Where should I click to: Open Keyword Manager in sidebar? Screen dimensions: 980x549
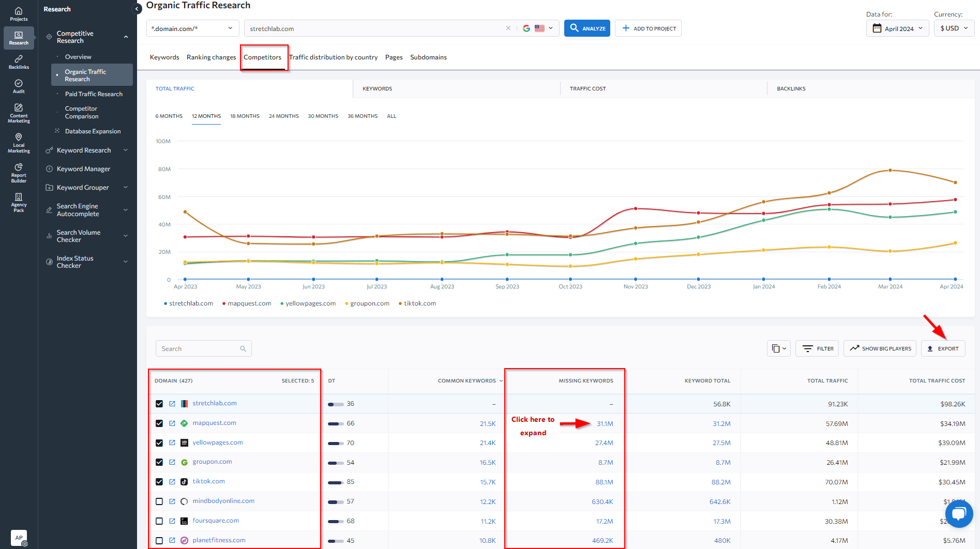click(83, 169)
